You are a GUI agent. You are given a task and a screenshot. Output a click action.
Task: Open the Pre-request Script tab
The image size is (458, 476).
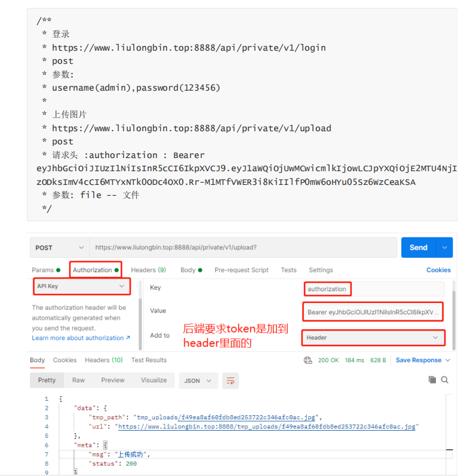[x=241, y=270]
